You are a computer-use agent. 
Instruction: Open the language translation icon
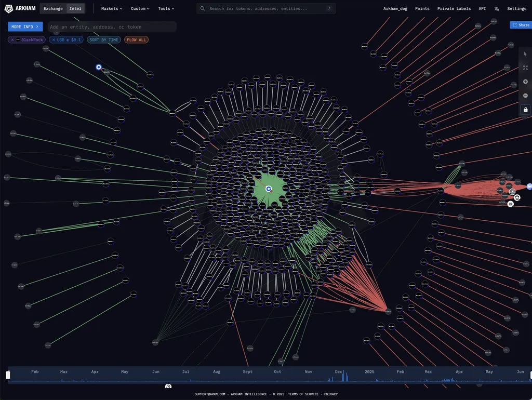(x=496, y=9)
